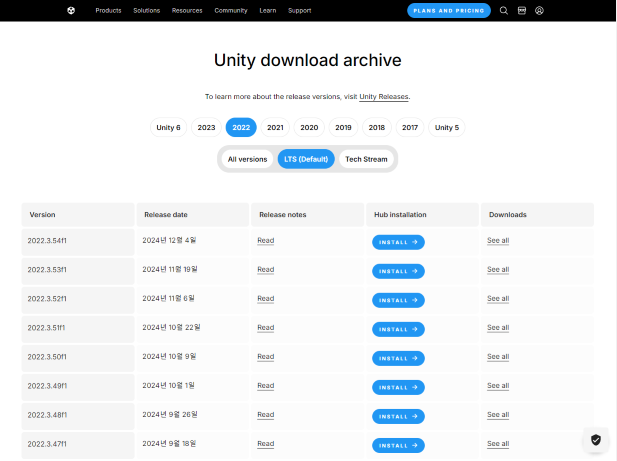Viewport: 617px width, 461px height.
Task: Open the Resources menu
Action: pos(187,11)
